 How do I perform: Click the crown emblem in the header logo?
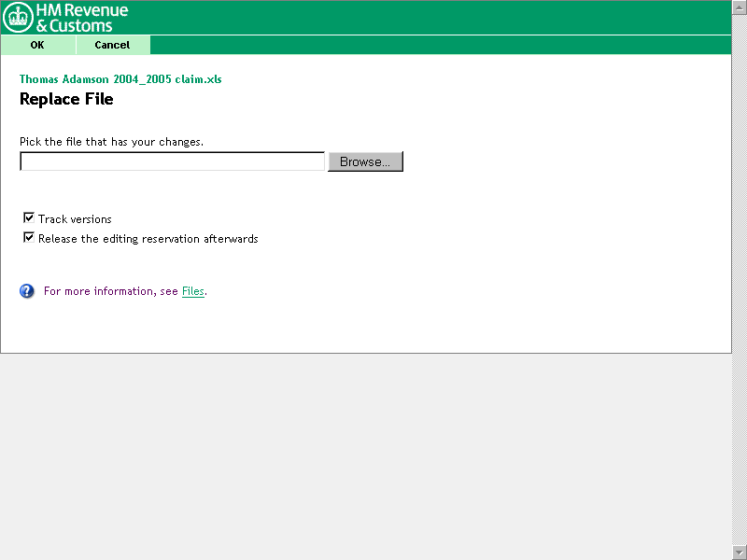[18, 18]
